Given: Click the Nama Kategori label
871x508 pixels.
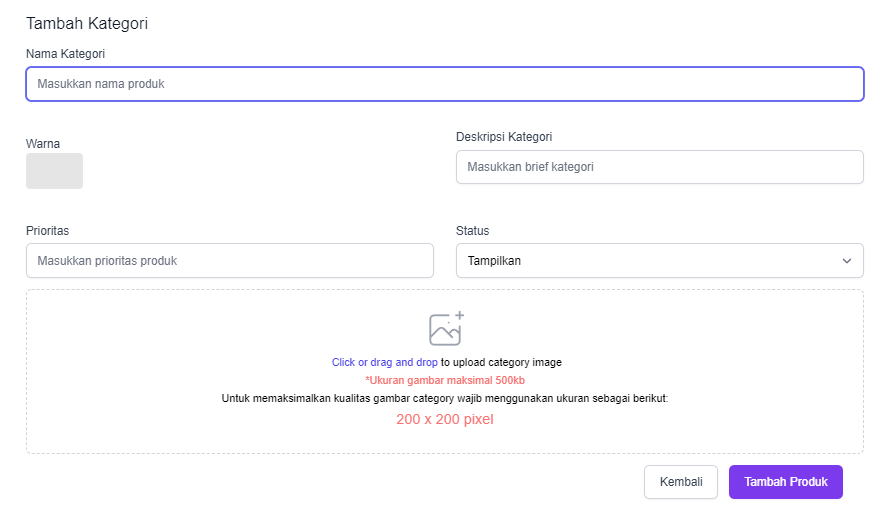Looking at the screenshot, I should click(66, 53).
